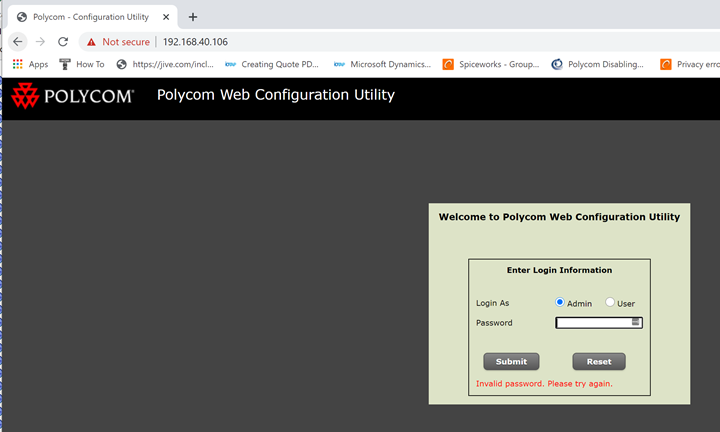The width and height of the screenshot is (720, 432).
Task: Open the Spiceworks - Group bookmark
Action: 491,64
